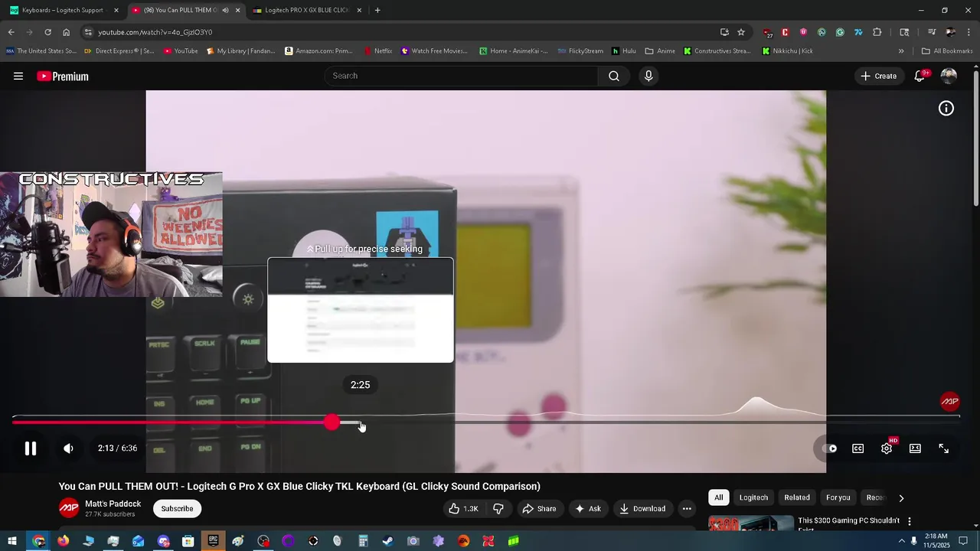Image resolution: width=980 pixels, height=551 pixels.
Task: Turn on closed captions (CC)
Action: pyautogui.click(x=858, y=448)
